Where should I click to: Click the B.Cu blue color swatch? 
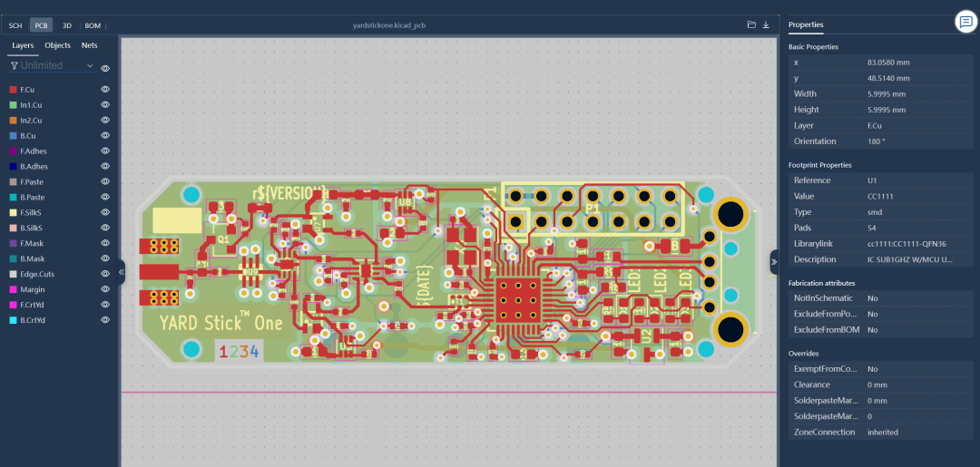(x=13, y=135)
